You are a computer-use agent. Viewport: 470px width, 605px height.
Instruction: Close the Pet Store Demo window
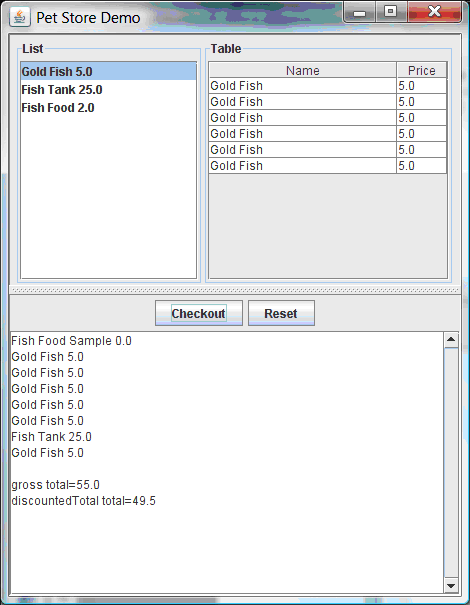coord(434,12)
